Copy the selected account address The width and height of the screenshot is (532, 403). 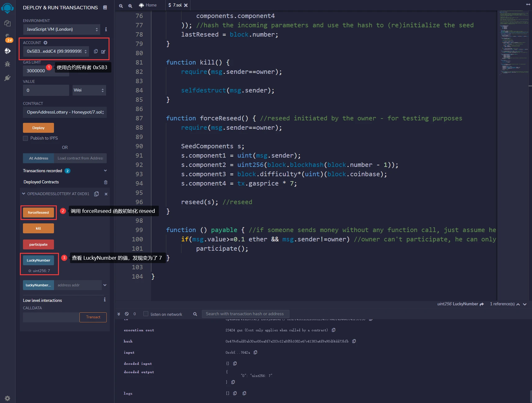tap(96, 51)
